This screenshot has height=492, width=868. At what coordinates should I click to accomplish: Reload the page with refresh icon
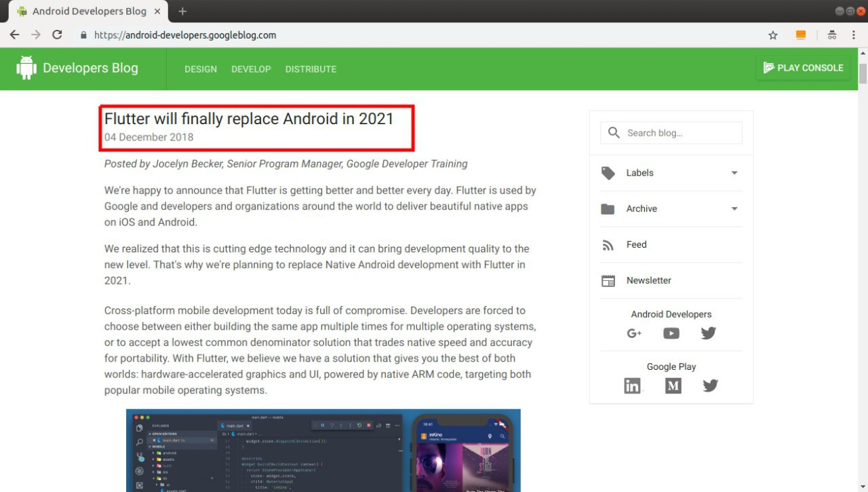tap(57, 35)
